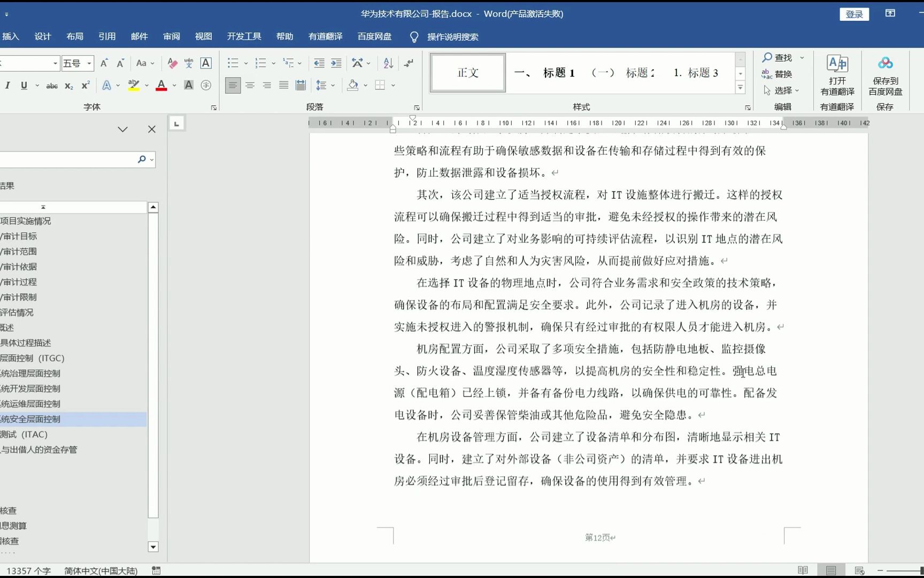Open Youdao Translate icon
Image resolution: width=924 pixels, height=578 pixels.
(837, 75)
